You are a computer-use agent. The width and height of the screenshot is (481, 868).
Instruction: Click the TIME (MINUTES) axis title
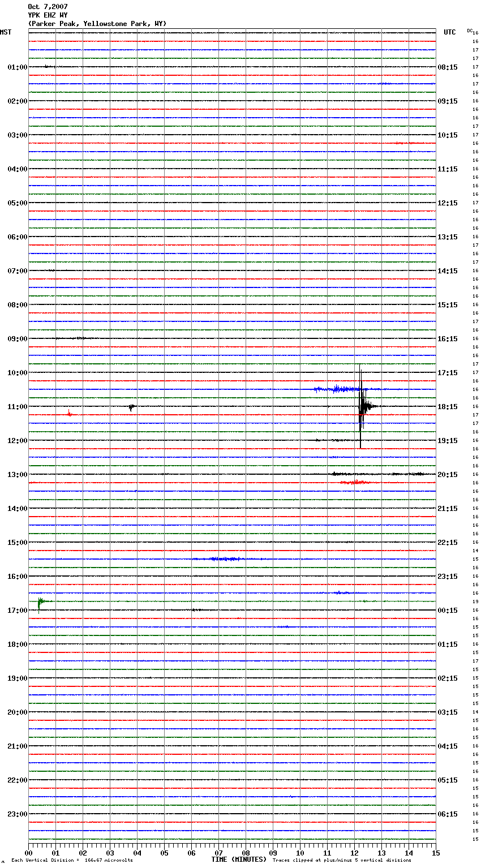tap(239, 860)
